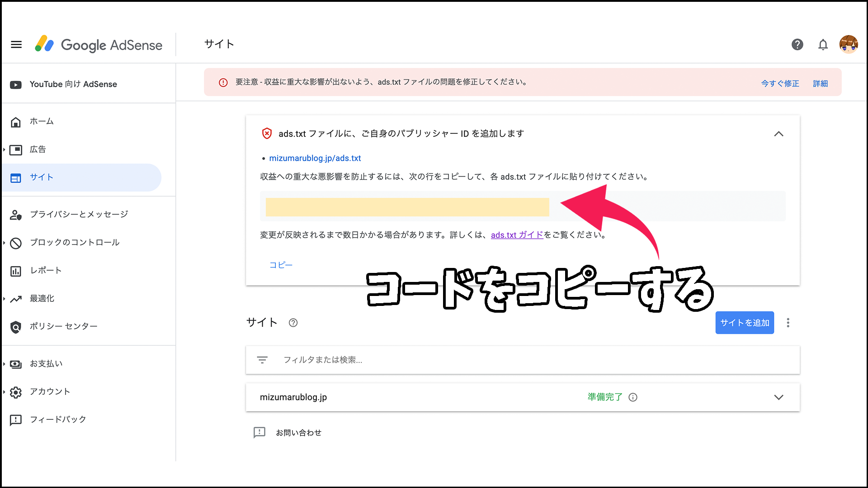Expand the 最適化 submenu arrow
The image size is (868, 488).
click(x=4, y=299)
